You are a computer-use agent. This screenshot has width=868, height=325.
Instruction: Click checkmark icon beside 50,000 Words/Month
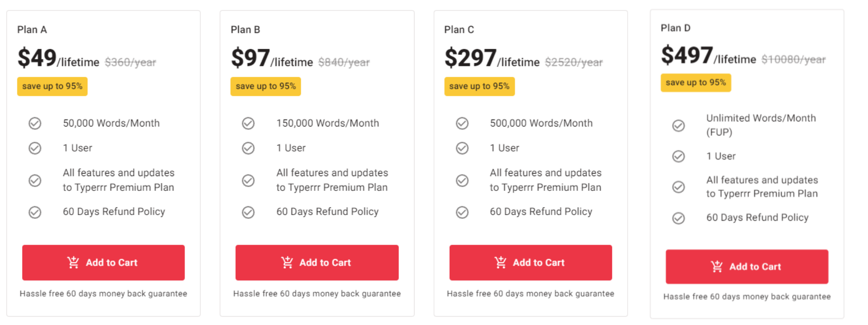pos(35,123)
